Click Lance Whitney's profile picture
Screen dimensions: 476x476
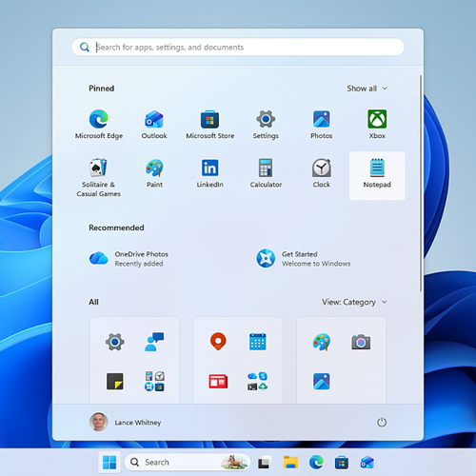pos(99,422)
